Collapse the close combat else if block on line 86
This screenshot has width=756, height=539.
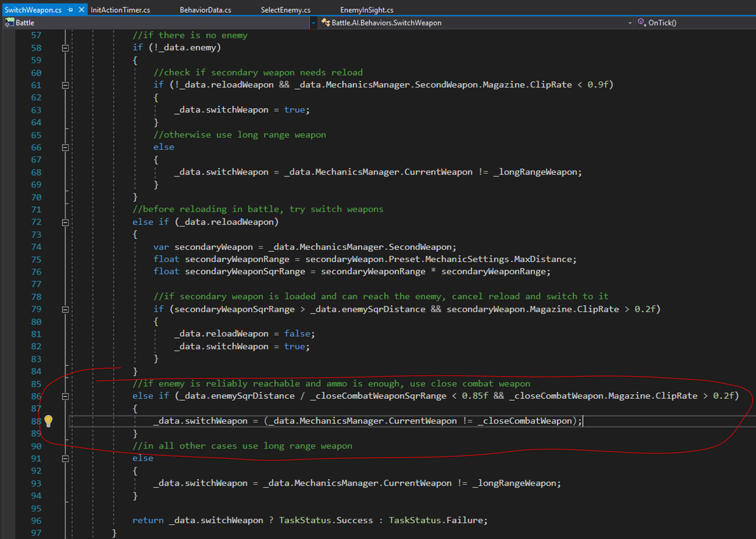65,396
